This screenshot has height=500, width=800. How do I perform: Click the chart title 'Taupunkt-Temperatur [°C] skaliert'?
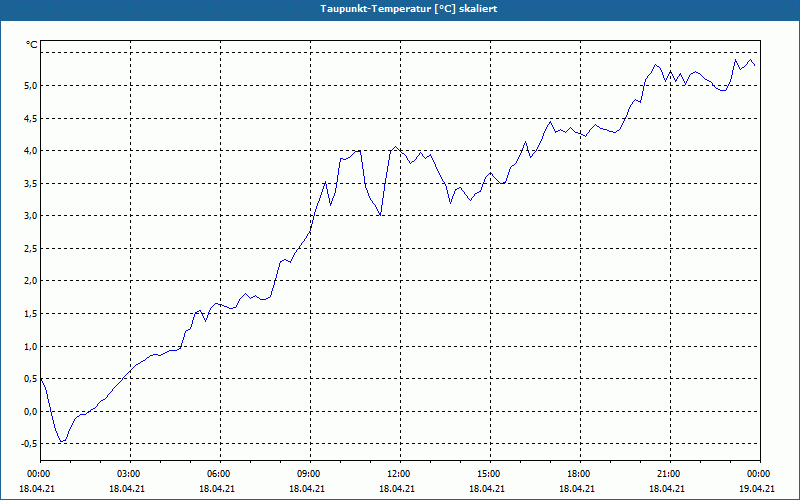[x=409, y=9]
